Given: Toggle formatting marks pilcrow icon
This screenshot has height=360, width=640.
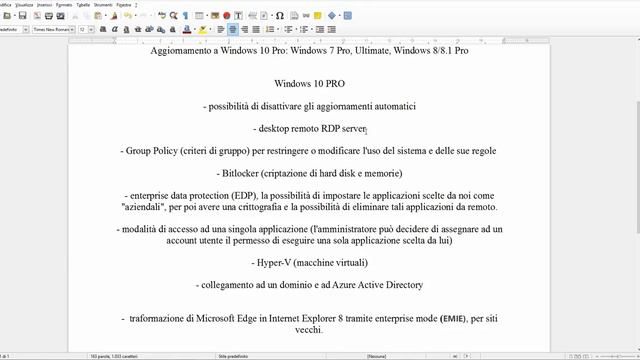Looking at the screenshot, I should [x=186, y=16].
